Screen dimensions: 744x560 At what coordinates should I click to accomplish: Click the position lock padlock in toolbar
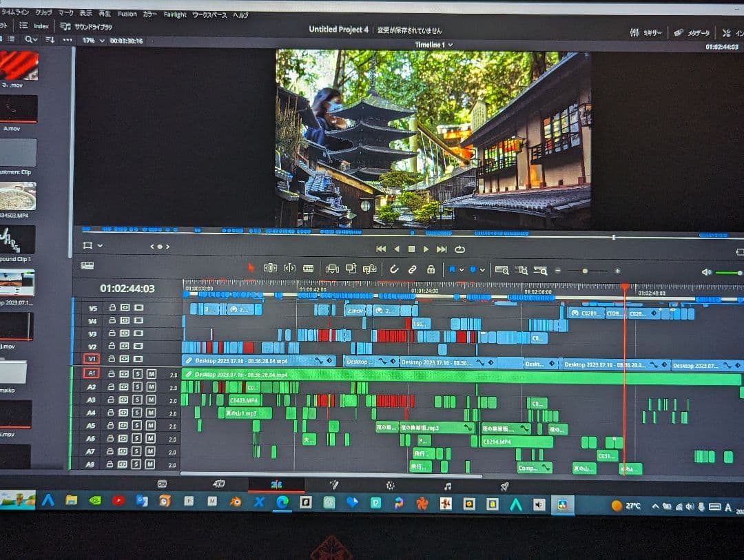(431, 269)
